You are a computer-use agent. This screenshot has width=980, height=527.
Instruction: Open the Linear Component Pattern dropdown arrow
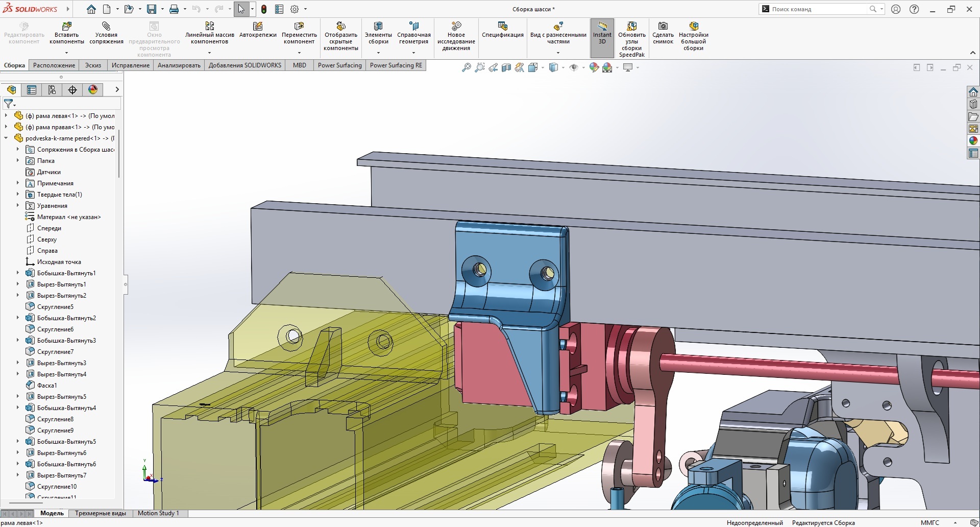209,53
